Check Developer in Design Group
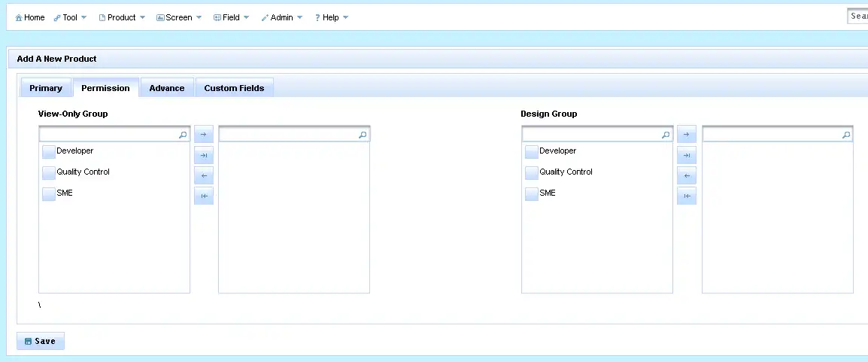 [x=532, y=152]
